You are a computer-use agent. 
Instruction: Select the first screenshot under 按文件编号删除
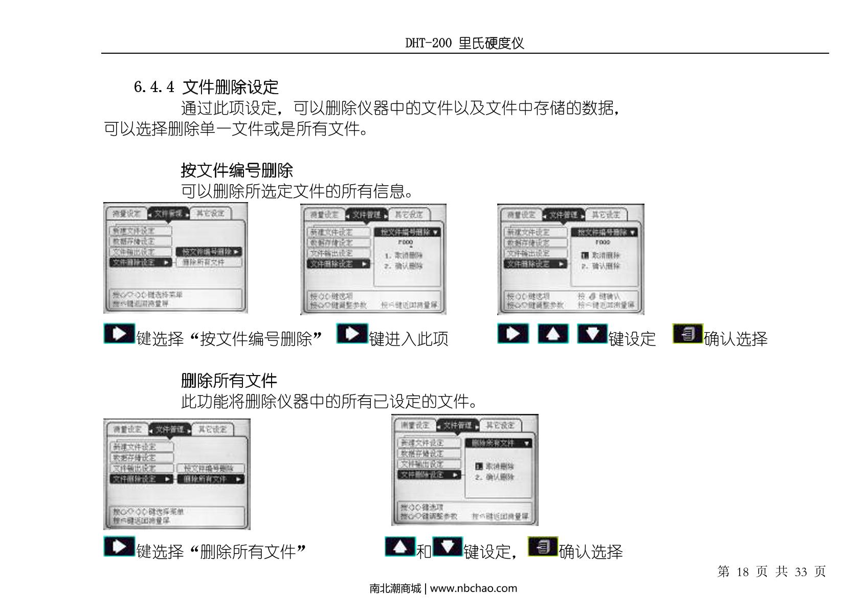(x=175, y=258)
